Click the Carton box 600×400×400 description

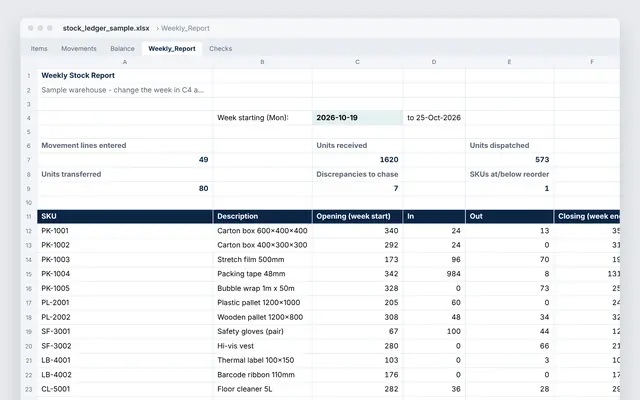tap(262, 231)
